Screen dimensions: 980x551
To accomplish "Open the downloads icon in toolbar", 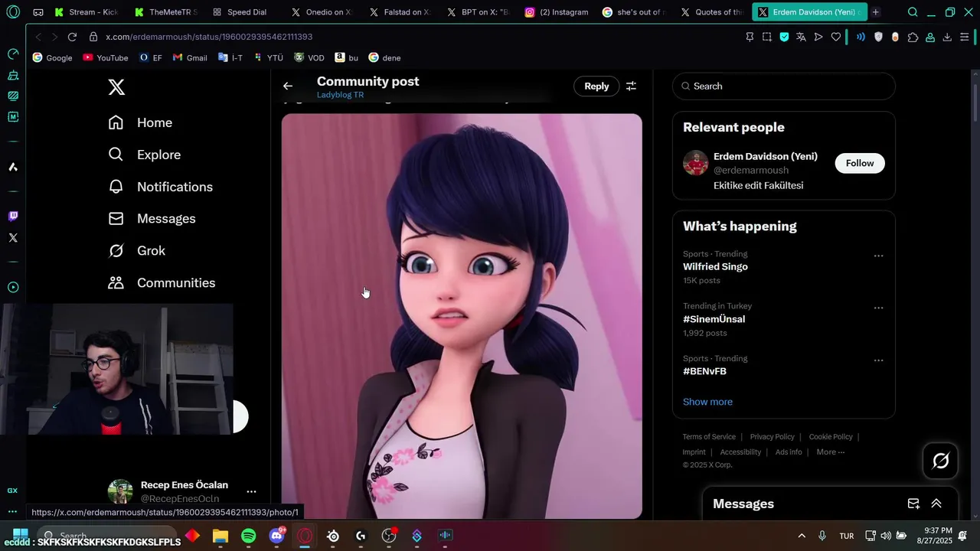I will pos(947,37).
